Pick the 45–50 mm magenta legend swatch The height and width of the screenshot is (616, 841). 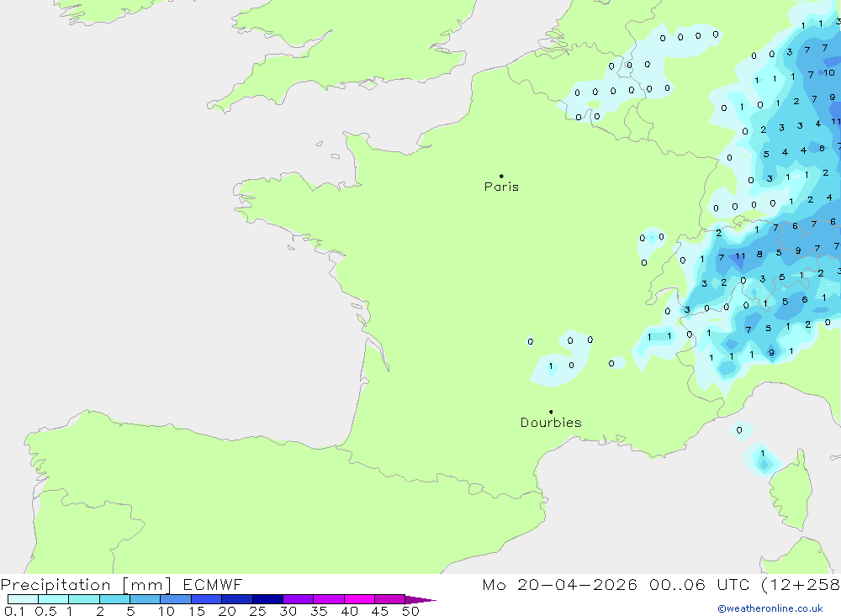tap(389, 600)
